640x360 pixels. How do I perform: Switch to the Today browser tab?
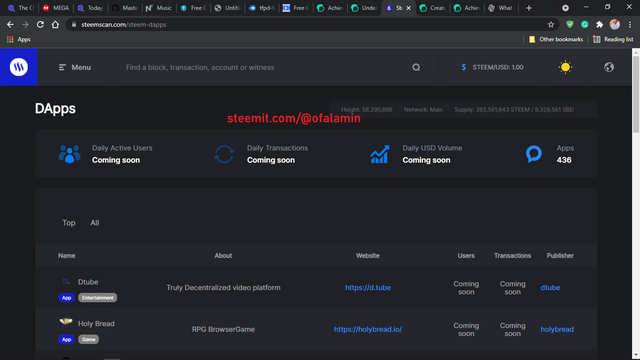click(90, 8)
